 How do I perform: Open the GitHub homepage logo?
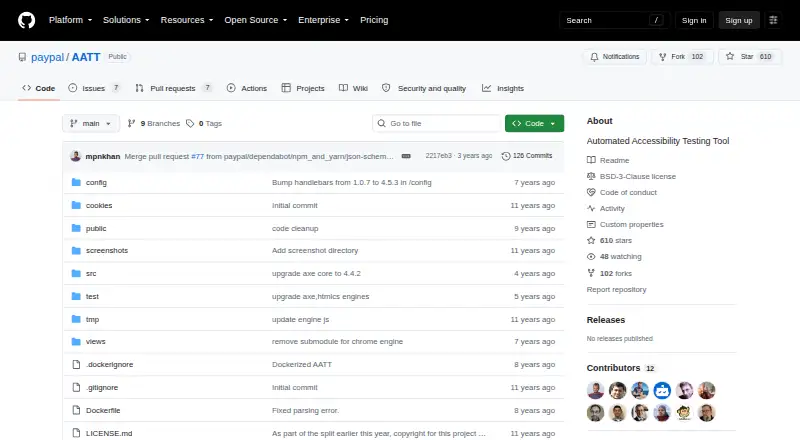(x=27, y=20)
